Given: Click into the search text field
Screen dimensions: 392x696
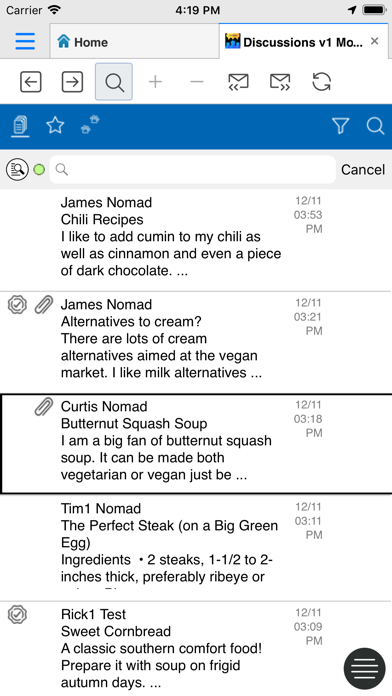Looking at the screenshot, I should click(x=192, y=170).
